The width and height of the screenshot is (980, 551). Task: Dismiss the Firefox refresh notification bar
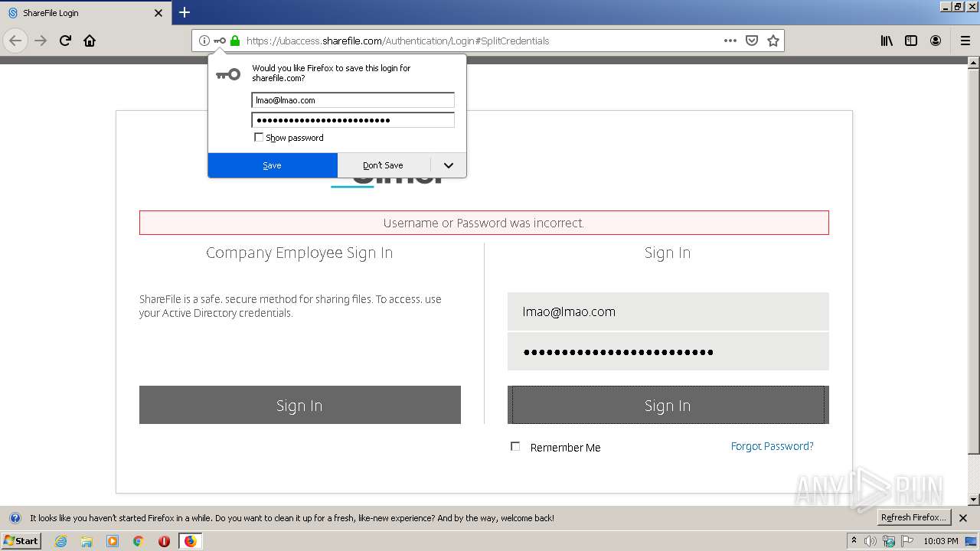tap(963, 518)
